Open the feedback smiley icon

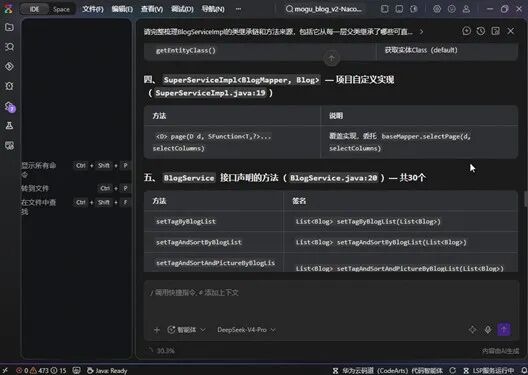452,9
